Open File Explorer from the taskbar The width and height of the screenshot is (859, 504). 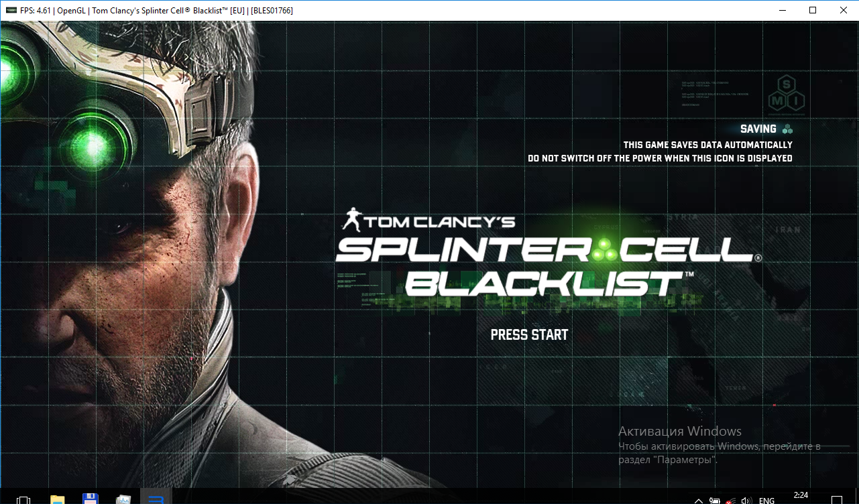(x=57, y=499)
